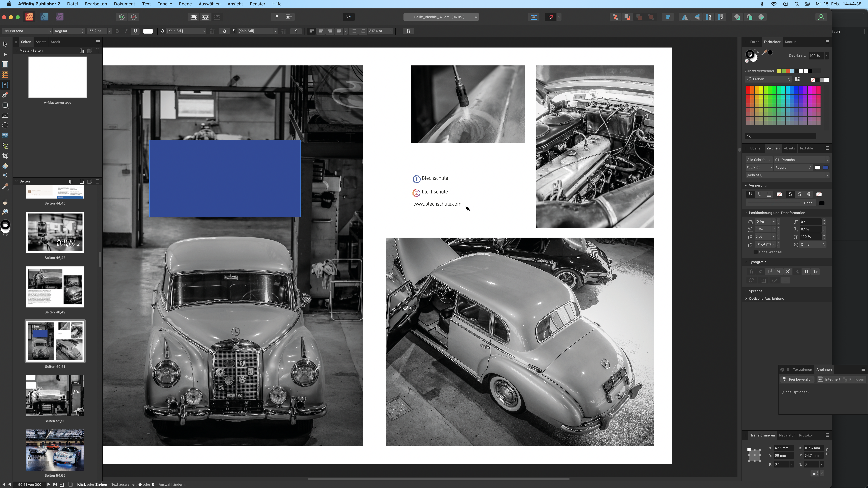Click the Float pin toolbar icon
The height and width of the screenshot is (488, 868).
click(277, 17)
